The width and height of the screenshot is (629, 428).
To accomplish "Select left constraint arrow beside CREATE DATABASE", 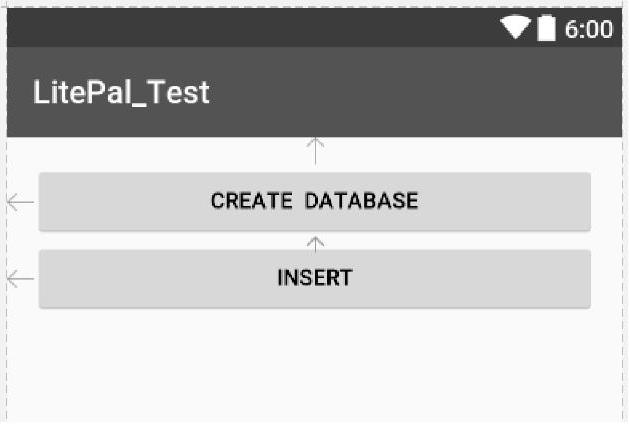I will coord(20,202).
